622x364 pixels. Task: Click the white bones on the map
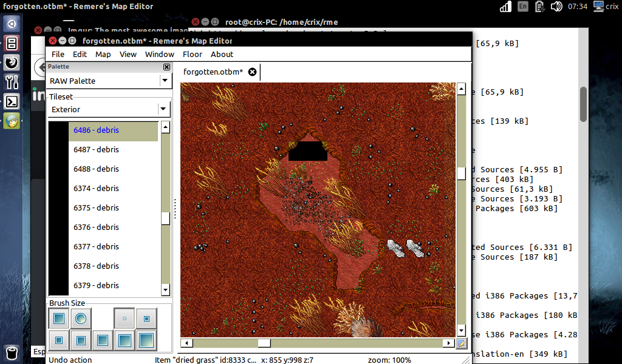tap(405, 248)
